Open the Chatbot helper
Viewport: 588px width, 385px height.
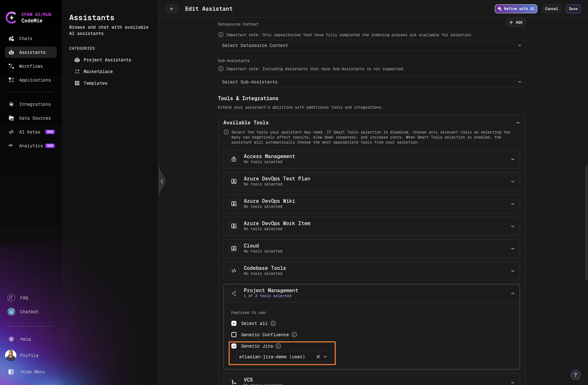(29, 312)
